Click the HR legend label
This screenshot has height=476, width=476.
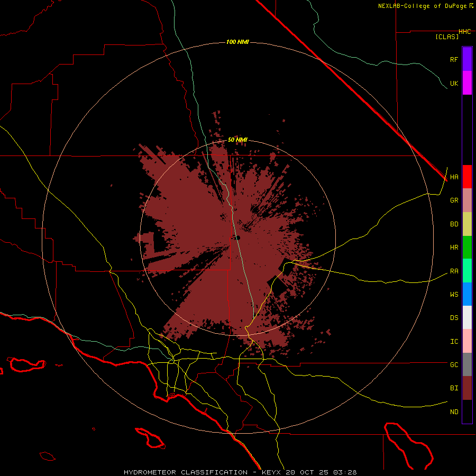[454, 248]
